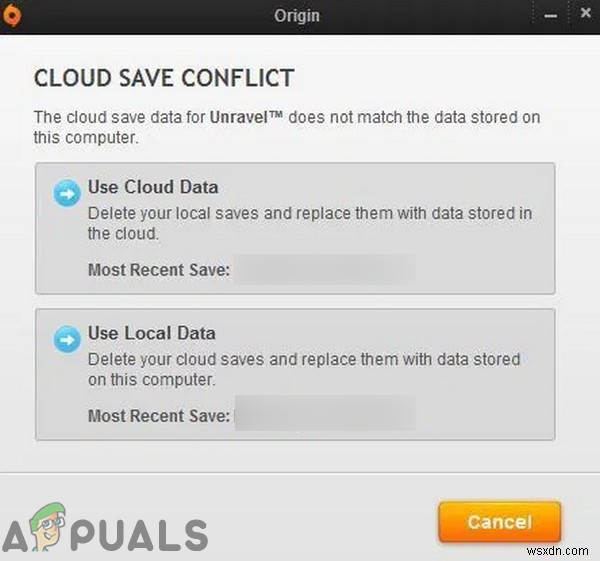600x561 pixels.
Task: Click the Use Local Data arrow icon
Action: click(x=68, y=340)
